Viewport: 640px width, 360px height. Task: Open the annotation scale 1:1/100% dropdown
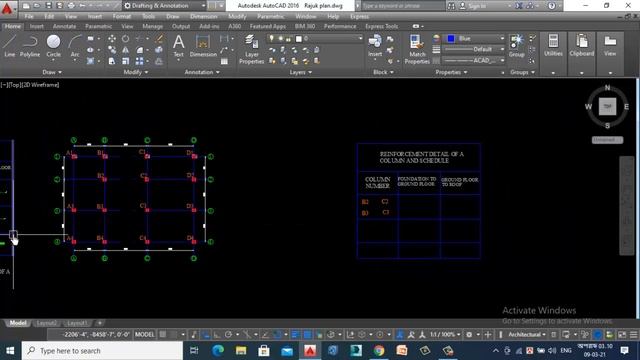coord(445,335)
